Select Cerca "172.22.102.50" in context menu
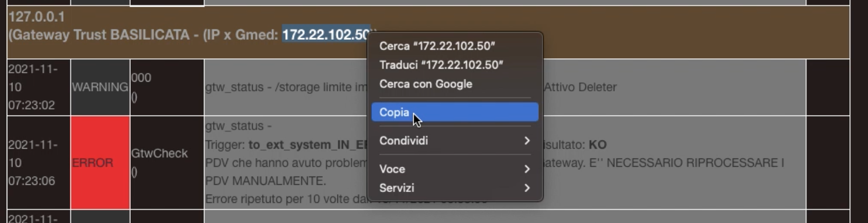 437,46
